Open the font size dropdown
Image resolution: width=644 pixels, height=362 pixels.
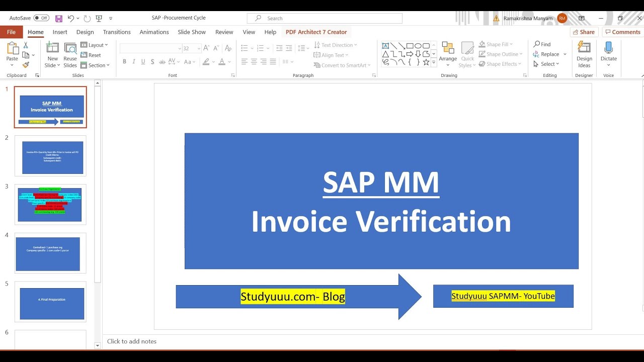199,48
